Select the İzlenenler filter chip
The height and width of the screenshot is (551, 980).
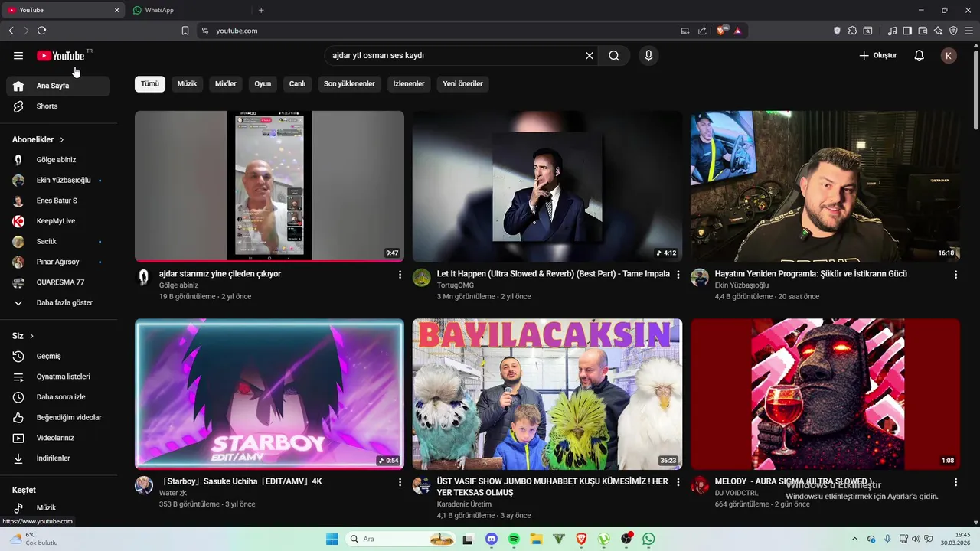[409, 83]
